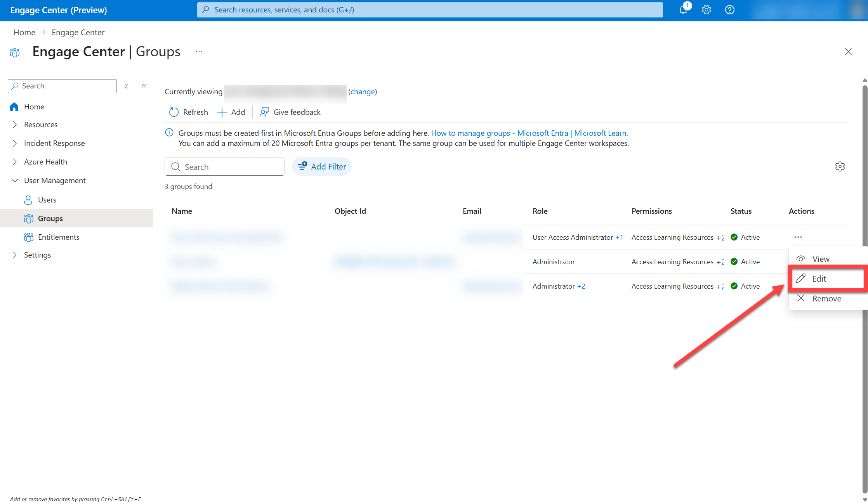Click the global search resources field
The height and width of the screenshot is (502, 868).
430,10
